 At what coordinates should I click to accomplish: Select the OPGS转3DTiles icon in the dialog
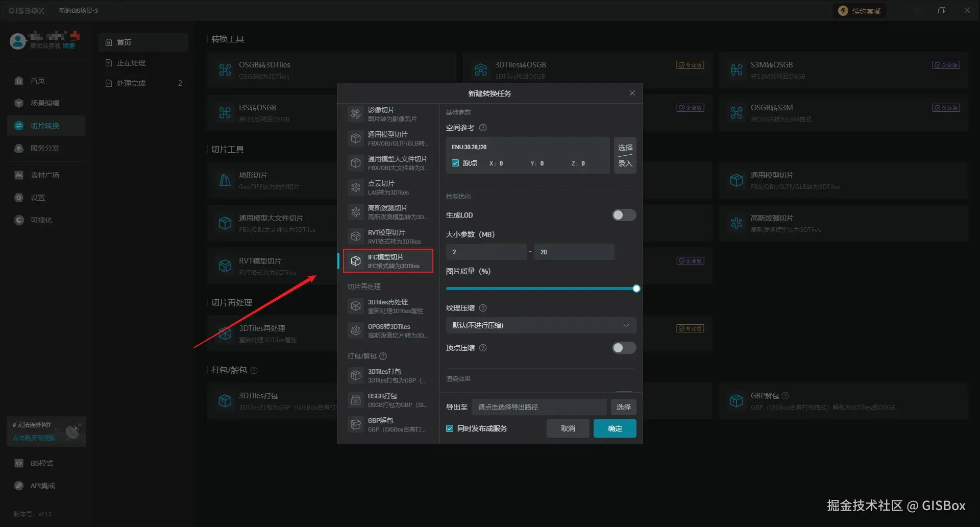tap(356, 330)
